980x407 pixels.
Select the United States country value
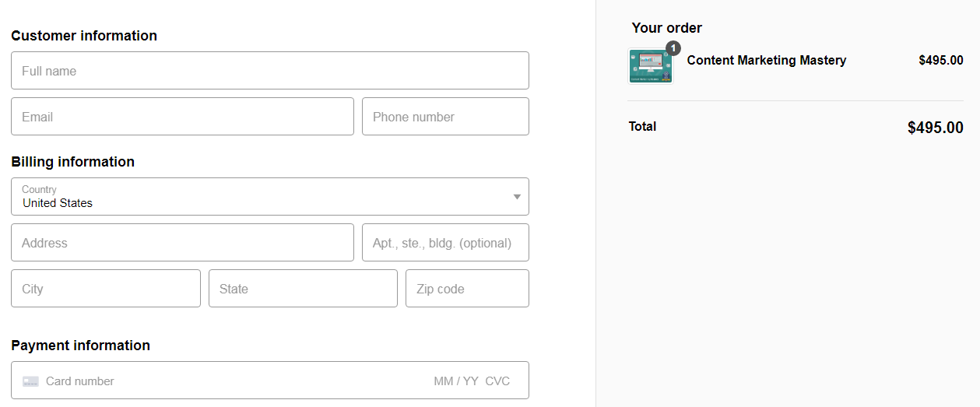click(58, 203)
